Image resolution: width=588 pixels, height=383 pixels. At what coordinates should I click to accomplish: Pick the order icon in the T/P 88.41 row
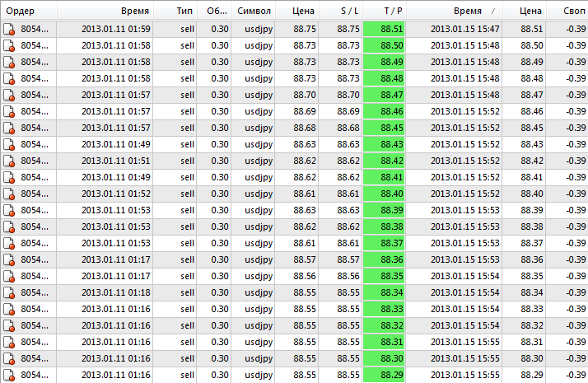[x=9, y=178]
